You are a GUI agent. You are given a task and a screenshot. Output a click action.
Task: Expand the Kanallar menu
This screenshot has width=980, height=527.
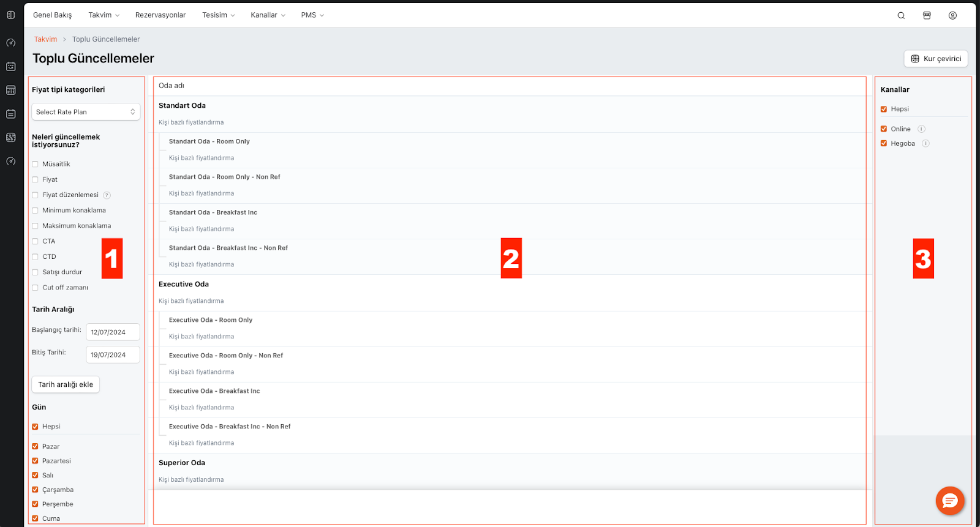(268, 15)
